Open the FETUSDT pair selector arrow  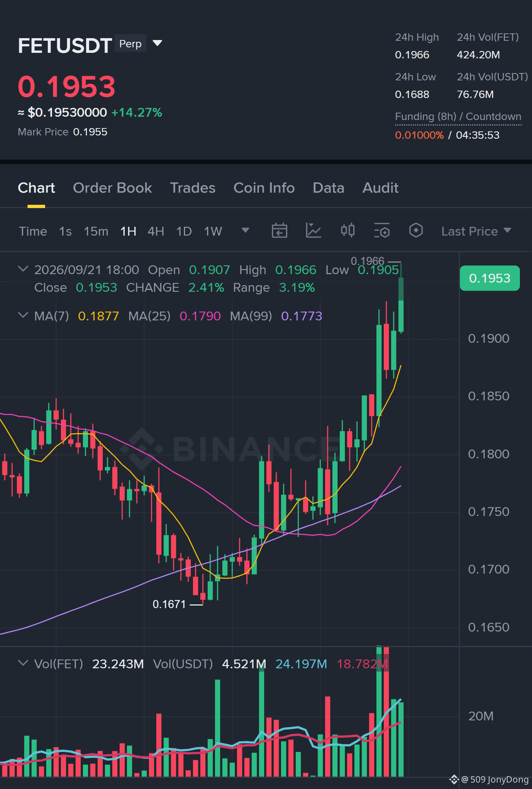click(x=157, y=43)
